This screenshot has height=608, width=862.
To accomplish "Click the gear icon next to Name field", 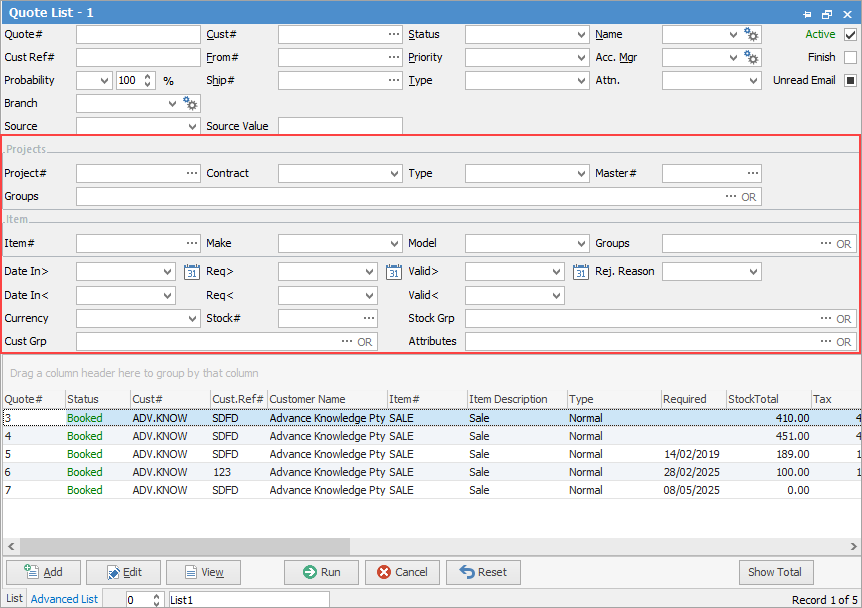I will tap(751, 35).
